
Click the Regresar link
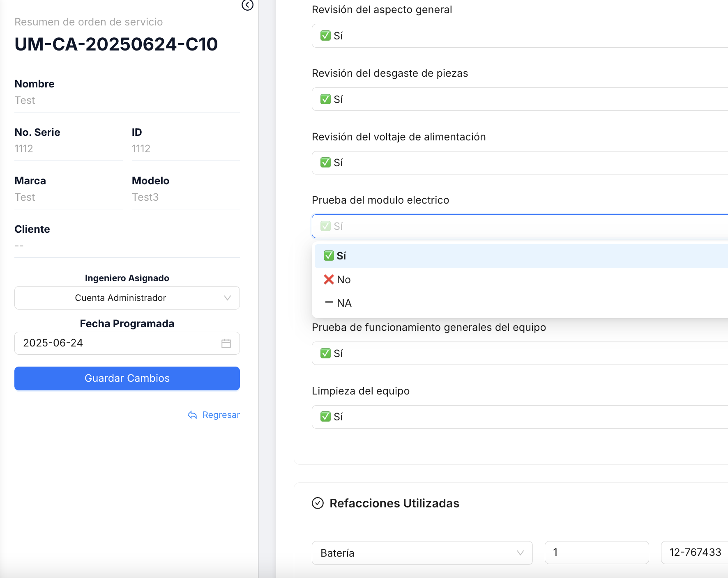pos(221,415)
